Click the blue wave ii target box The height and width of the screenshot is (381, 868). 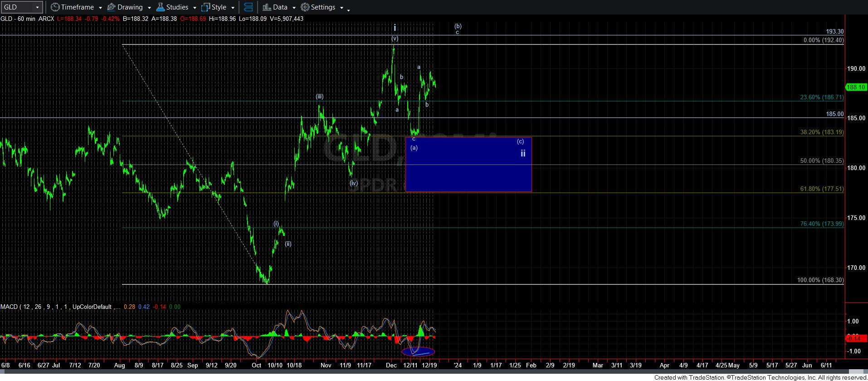468,164
